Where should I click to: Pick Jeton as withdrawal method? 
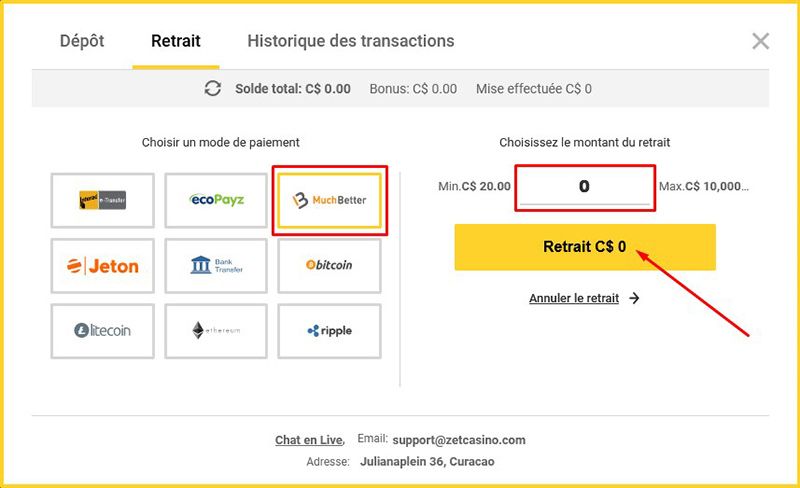(103, 265)
